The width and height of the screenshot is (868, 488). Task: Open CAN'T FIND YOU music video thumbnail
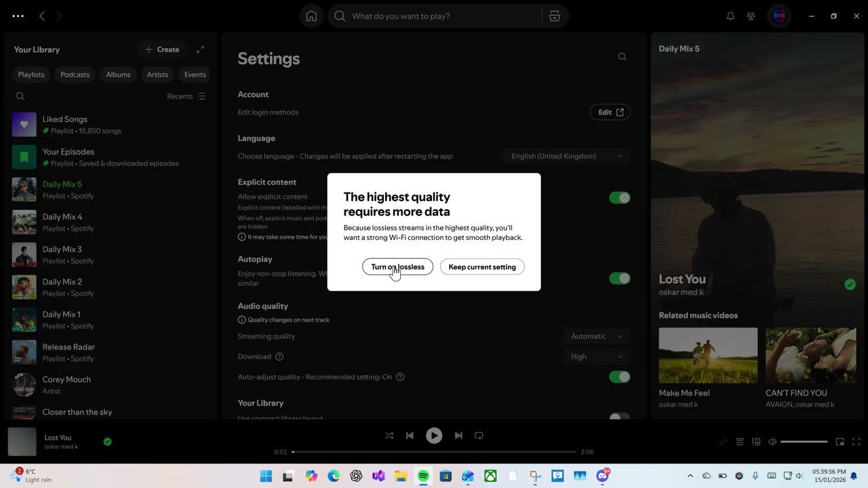[811, 355]
